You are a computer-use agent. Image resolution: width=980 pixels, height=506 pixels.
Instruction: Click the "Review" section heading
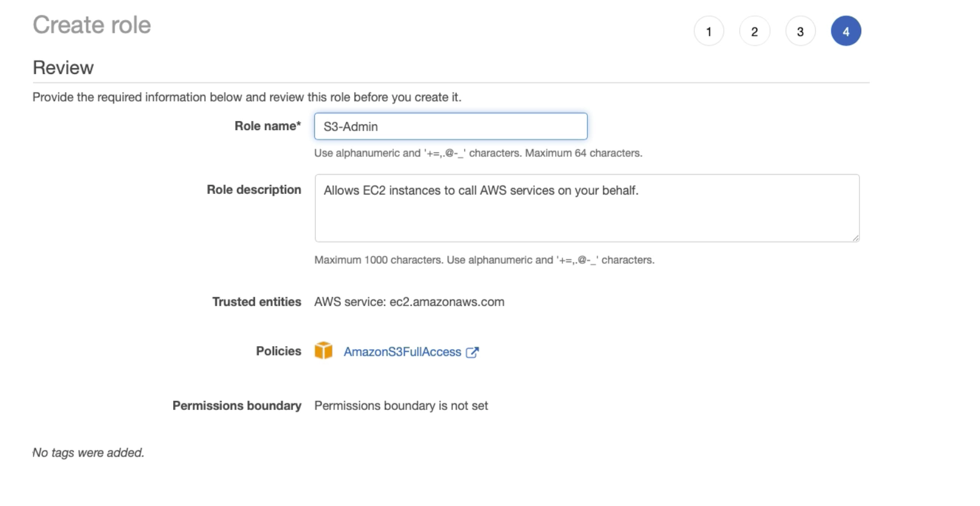click(x=63, y=67)
